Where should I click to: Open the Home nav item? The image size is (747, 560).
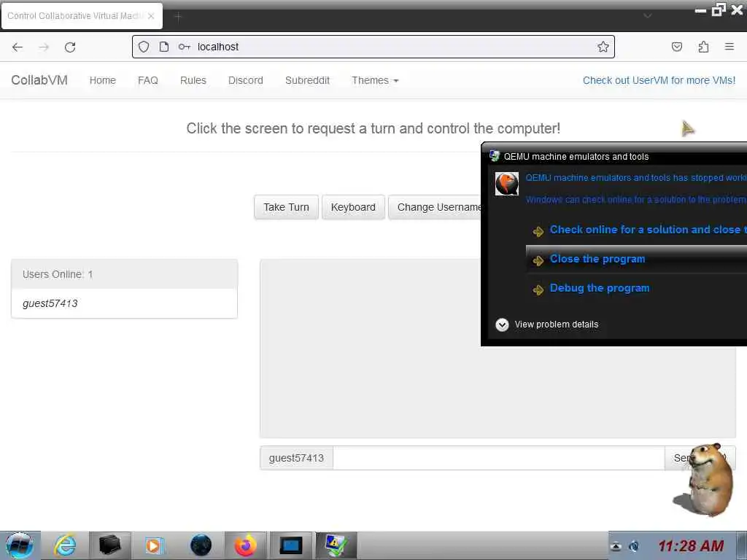coord(102,80)
